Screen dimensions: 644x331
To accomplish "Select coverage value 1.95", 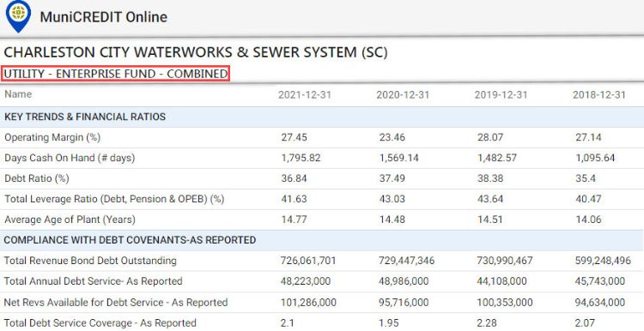I will pos(390,323).
